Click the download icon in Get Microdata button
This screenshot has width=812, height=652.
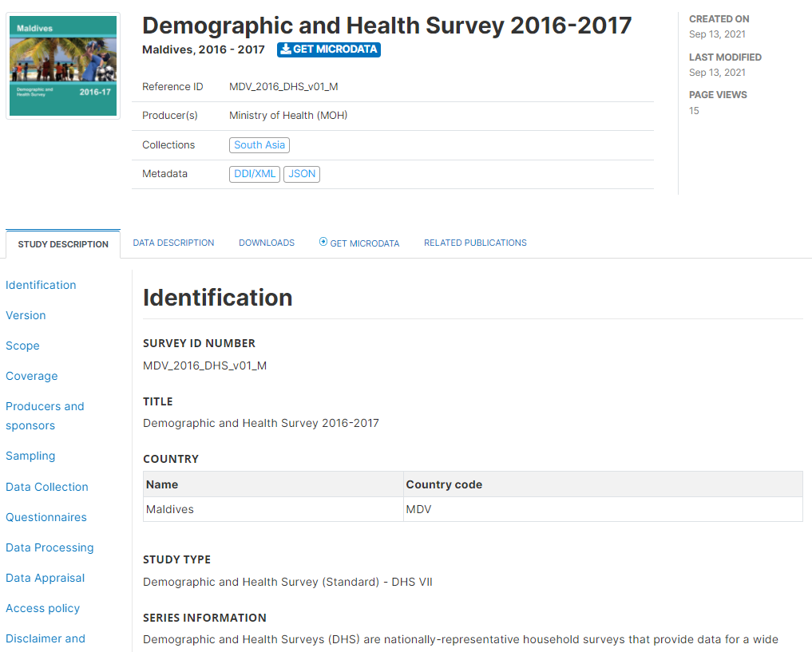tap(285, 49)
